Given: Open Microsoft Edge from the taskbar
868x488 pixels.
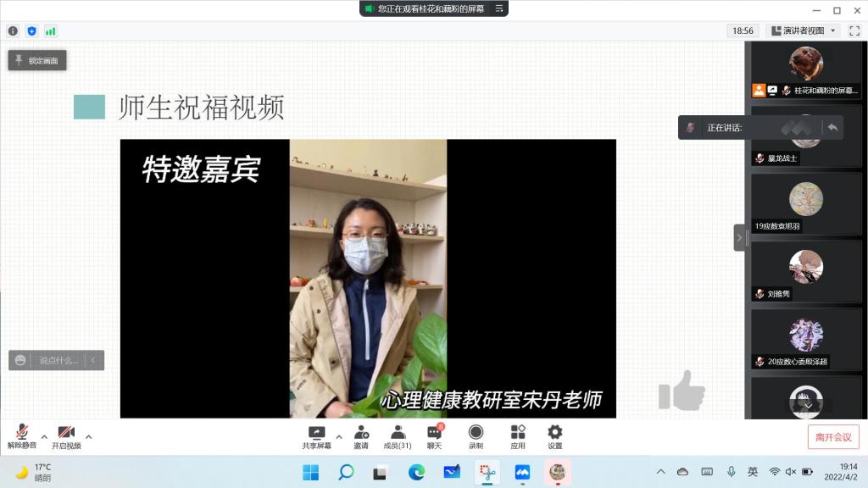Looking at the screenshot, I should (416, 472).
